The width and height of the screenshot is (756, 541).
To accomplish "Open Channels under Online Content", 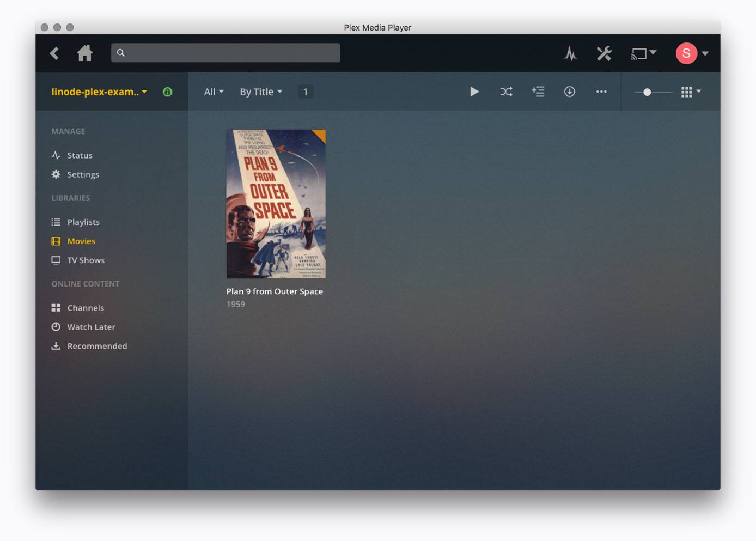I will click(85, 307).
